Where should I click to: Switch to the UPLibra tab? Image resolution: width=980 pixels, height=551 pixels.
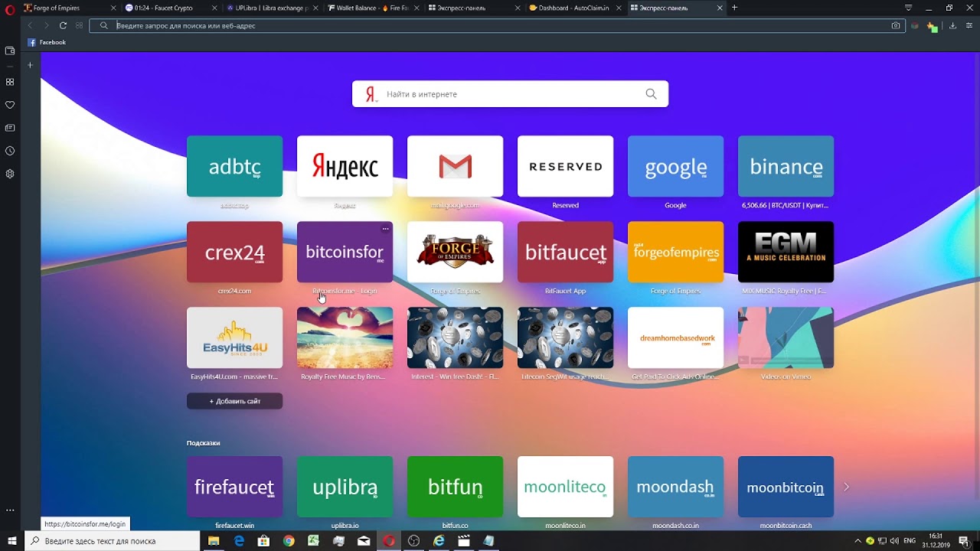[271, 8]
